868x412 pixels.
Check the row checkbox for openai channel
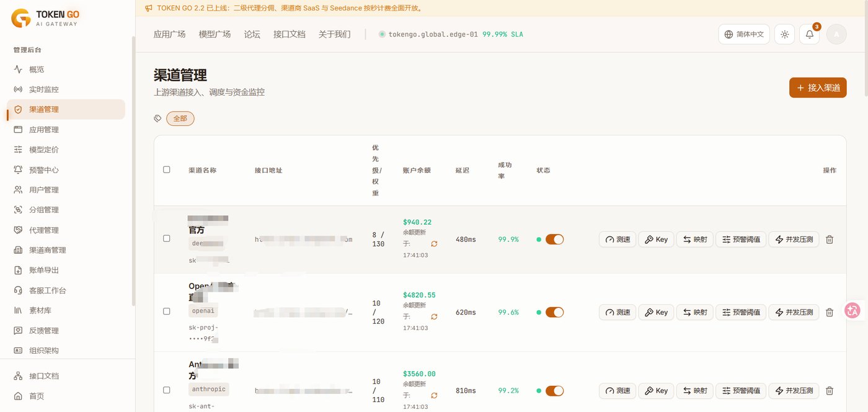[166, 311]
